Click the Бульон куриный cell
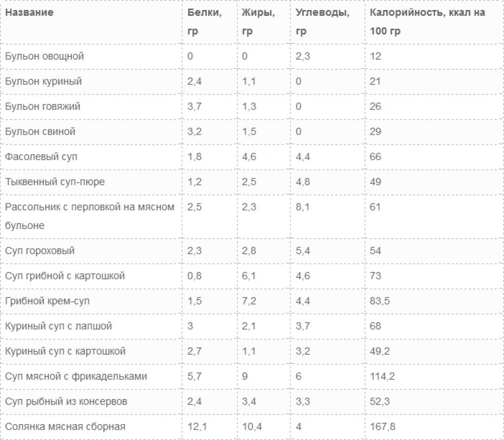Viewport: 504px width, 440px height. [x=43, y=81]
